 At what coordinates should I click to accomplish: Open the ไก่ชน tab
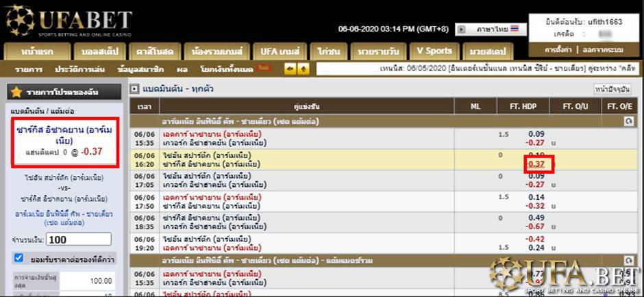pos(328,52)
